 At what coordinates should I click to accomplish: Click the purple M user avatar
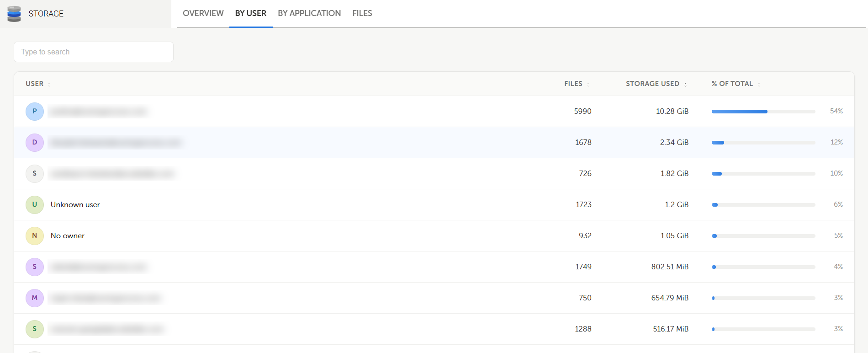tap(35, 298)
